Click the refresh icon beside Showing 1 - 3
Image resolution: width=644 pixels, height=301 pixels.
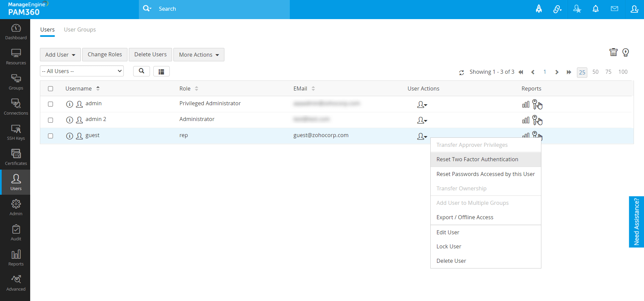click(x=462, y=72)
